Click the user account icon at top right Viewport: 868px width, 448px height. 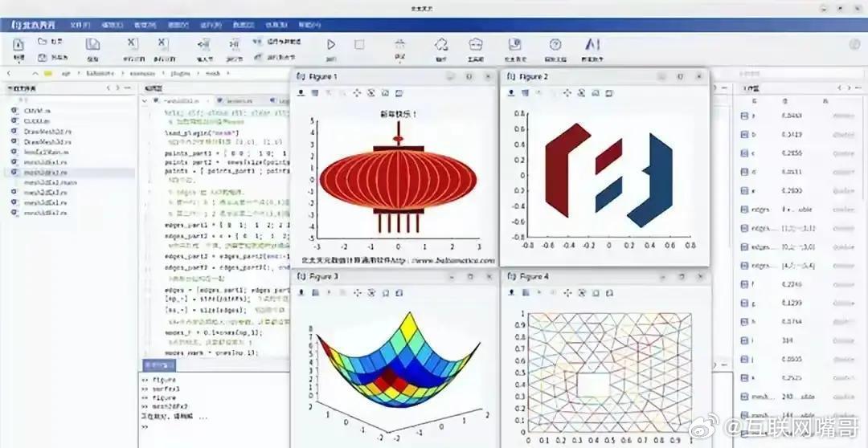coord(854,45)
